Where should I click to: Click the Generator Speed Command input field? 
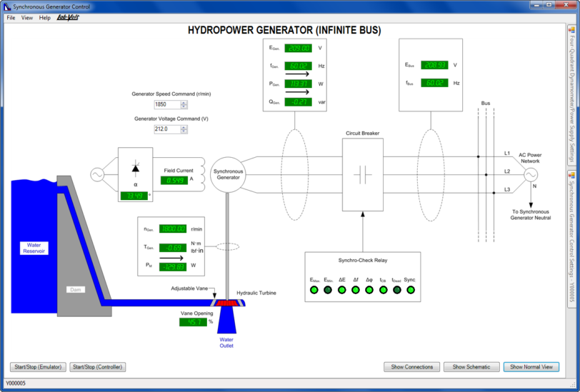coord(167,105)
